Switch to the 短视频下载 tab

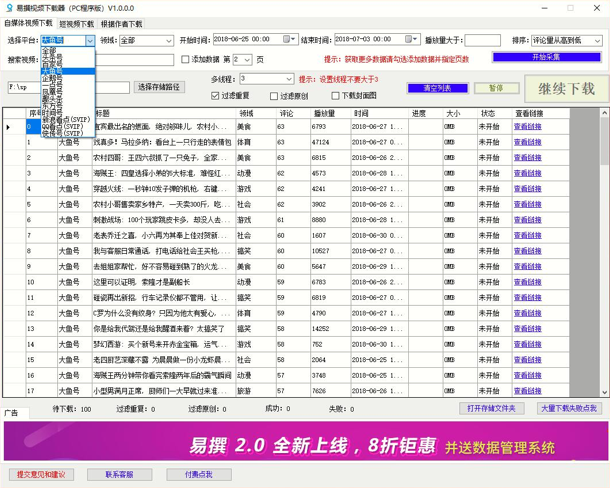point(77,24)
